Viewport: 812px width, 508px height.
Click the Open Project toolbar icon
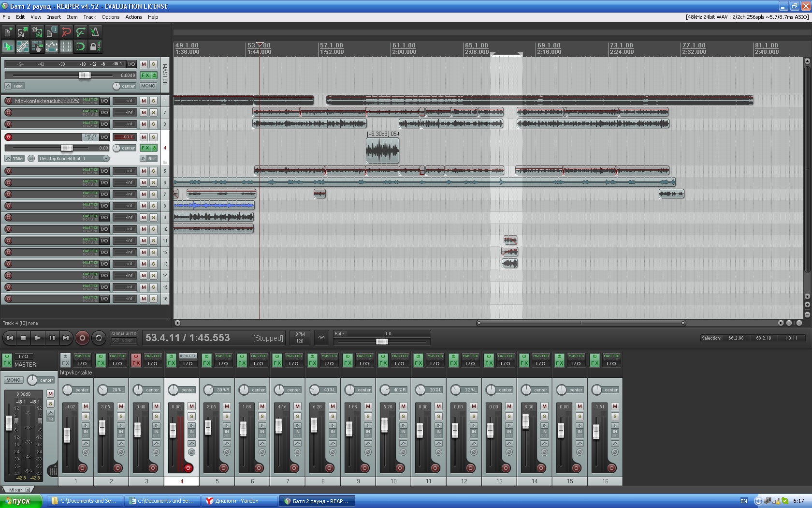click(23, 32)
